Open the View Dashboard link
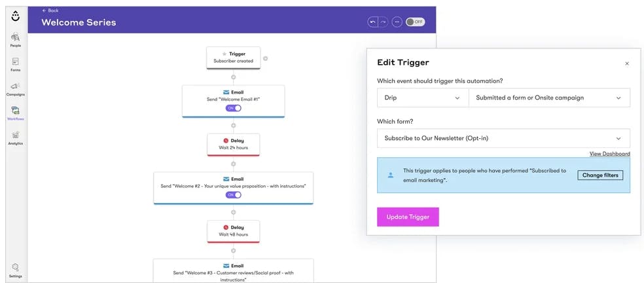 pyautogui.click(x=609, y=154)
